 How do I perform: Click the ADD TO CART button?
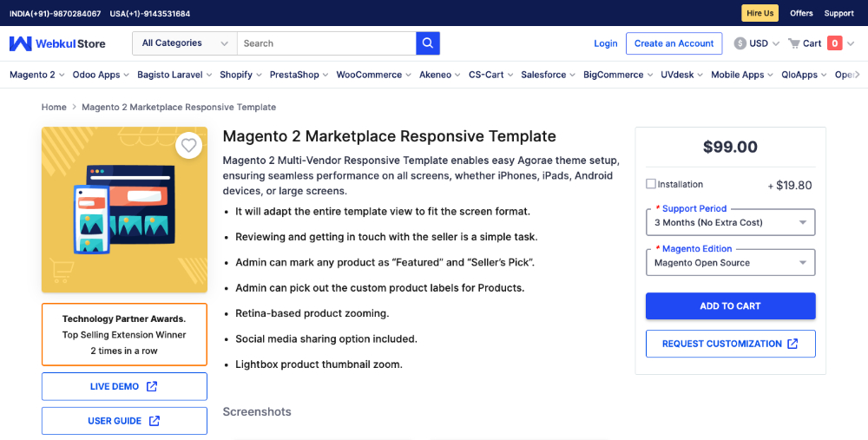click(x=730, y=306)
